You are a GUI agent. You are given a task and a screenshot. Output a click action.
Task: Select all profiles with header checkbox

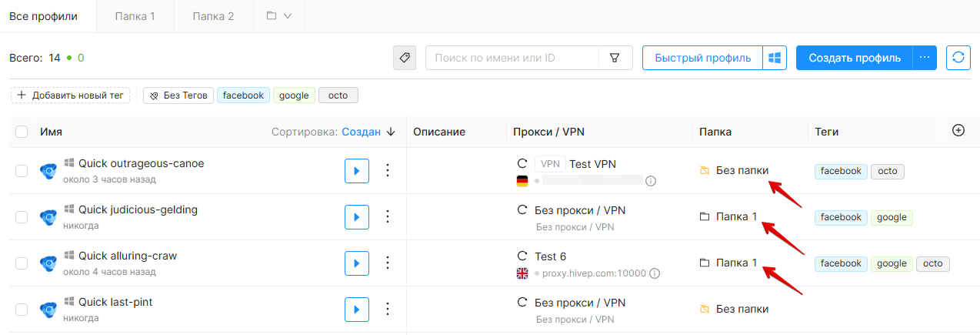point(22,132)
